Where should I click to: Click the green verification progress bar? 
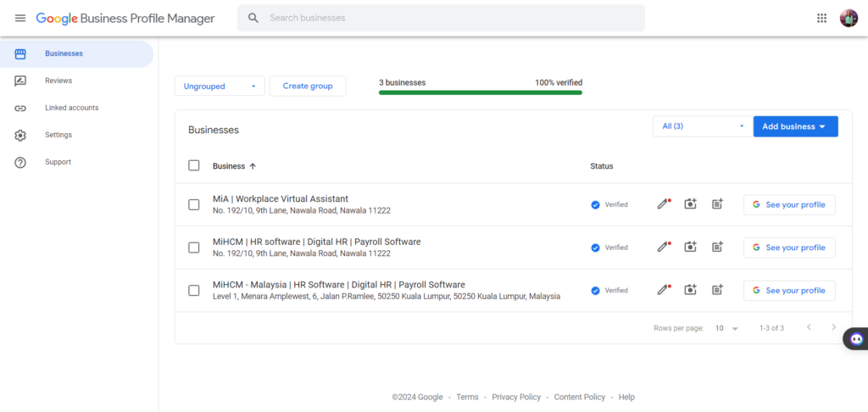(481, 92)
